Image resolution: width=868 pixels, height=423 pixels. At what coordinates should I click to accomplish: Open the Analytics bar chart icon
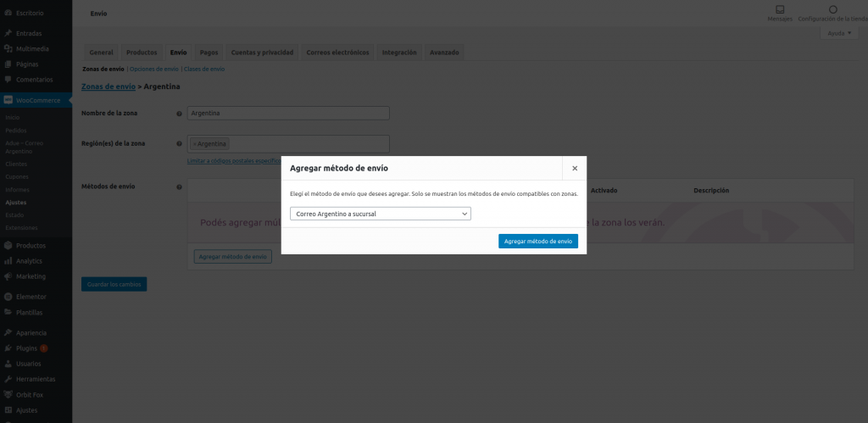pos(8,261)
